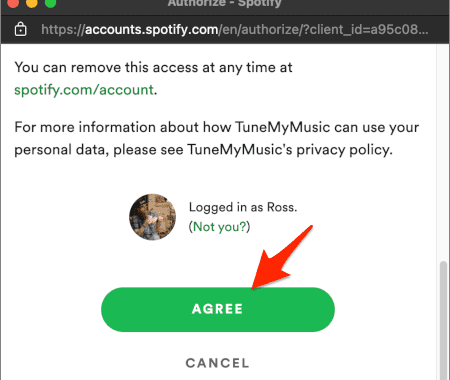Click the https:// prefix in the address bar
This screenshot has width=450, height=380.
click(x=63, y=30)
